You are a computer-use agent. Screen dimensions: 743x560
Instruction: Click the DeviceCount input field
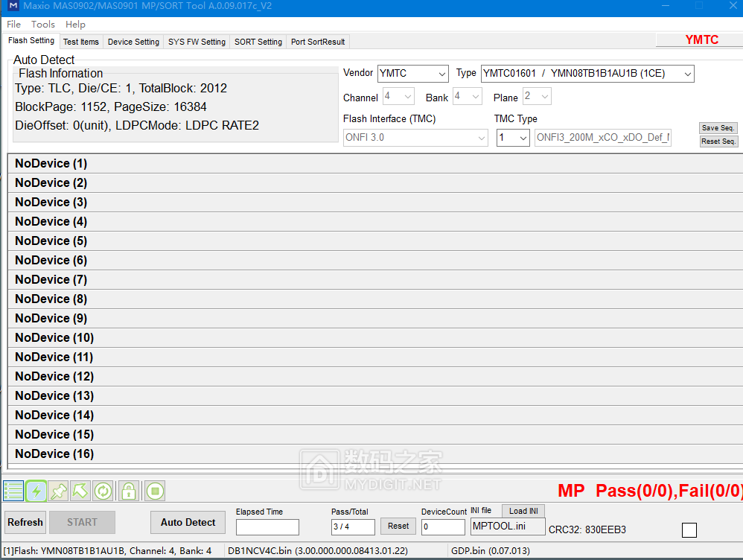click(x=443, y=526)
